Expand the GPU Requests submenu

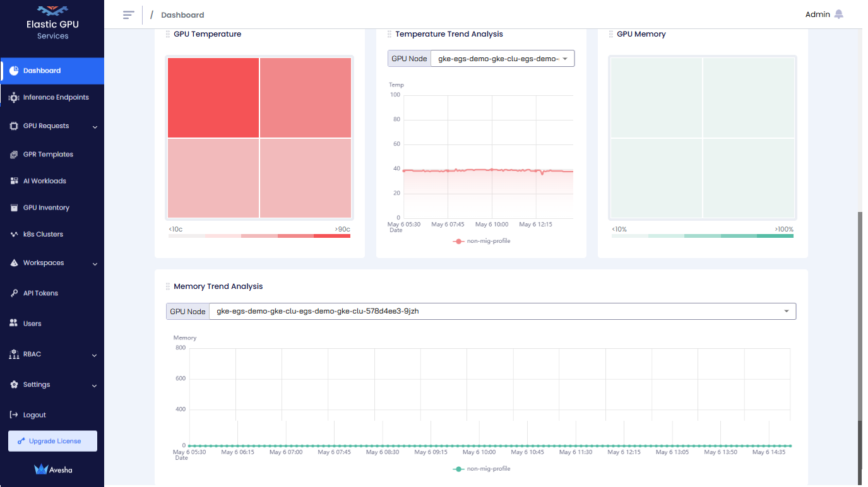pos(95,127)
